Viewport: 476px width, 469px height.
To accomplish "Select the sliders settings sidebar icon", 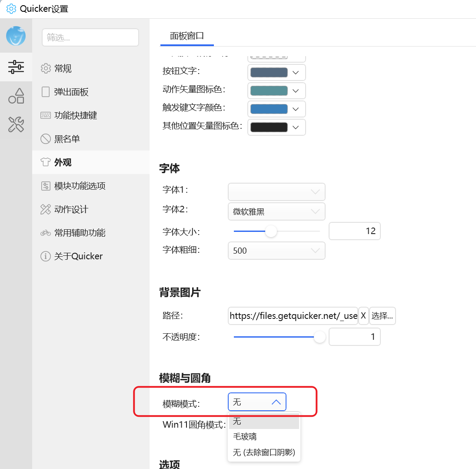I will coord(16,67).
